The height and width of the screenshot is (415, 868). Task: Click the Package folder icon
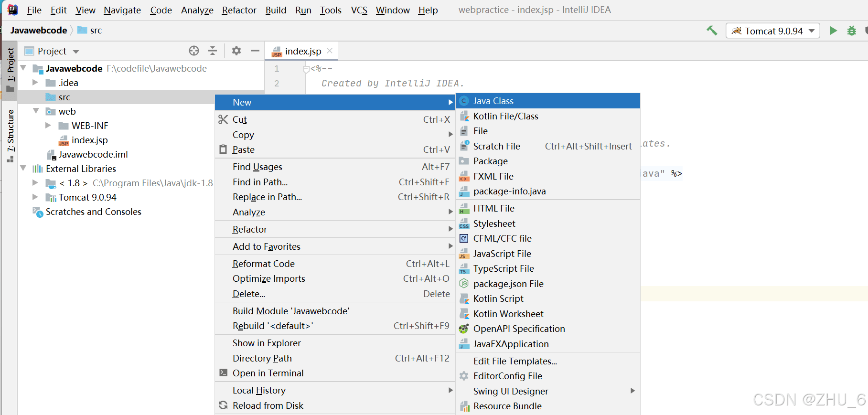point(464,161)
